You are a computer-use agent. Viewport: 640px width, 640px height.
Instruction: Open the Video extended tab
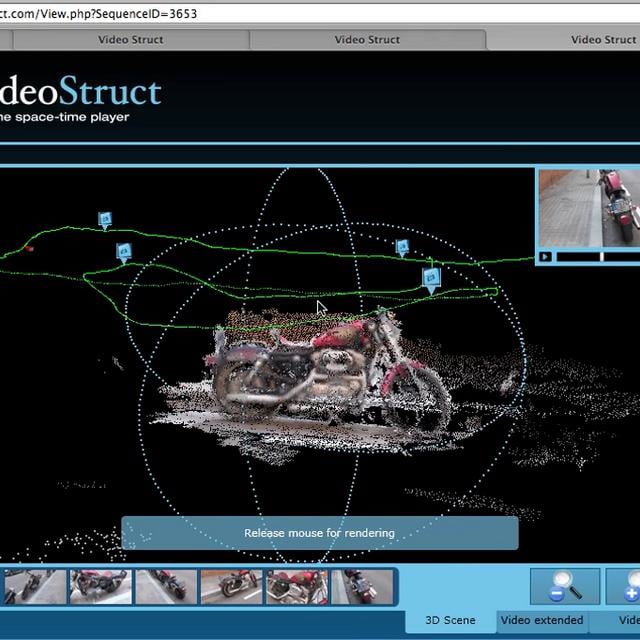(x=541, y=620)
